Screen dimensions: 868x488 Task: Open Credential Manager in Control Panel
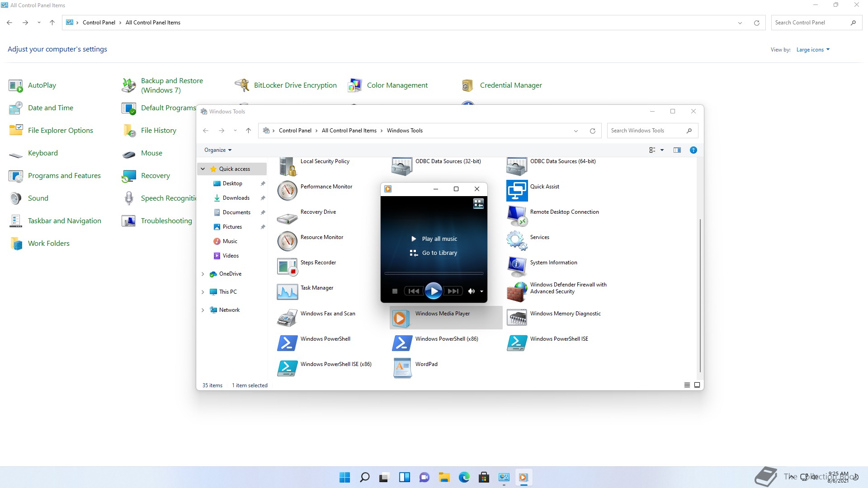point(502,85)
